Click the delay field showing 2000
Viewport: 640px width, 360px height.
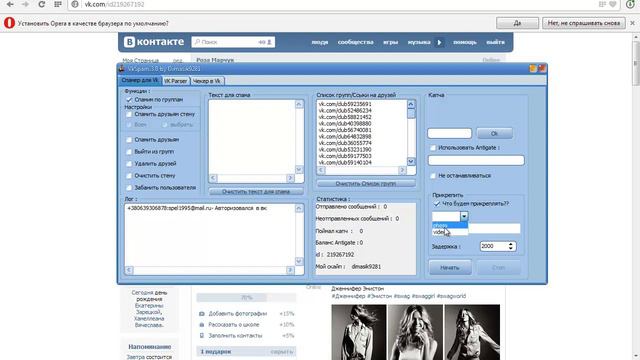click(x=494, y=246)
